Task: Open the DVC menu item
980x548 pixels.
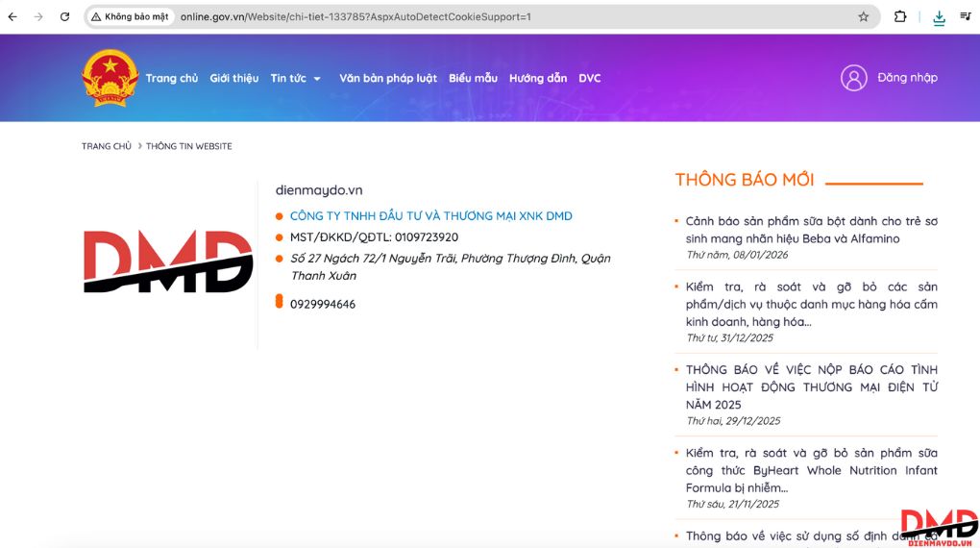Action: click(x=589, y=78)
